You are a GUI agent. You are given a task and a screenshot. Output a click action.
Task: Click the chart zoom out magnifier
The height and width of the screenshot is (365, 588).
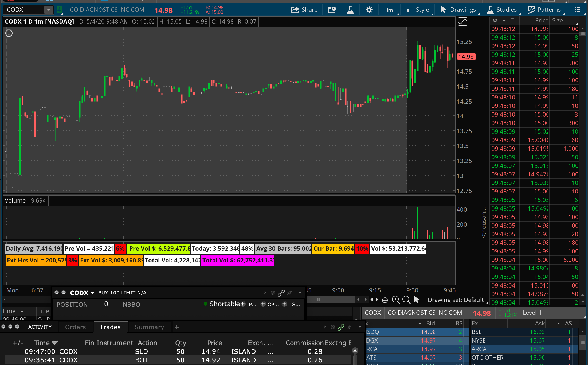coord(406,300)
